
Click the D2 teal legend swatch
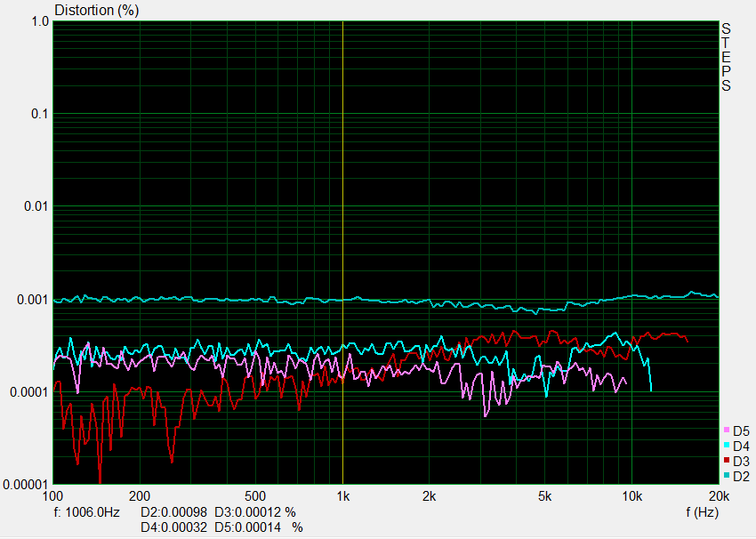tap(727, 475)
